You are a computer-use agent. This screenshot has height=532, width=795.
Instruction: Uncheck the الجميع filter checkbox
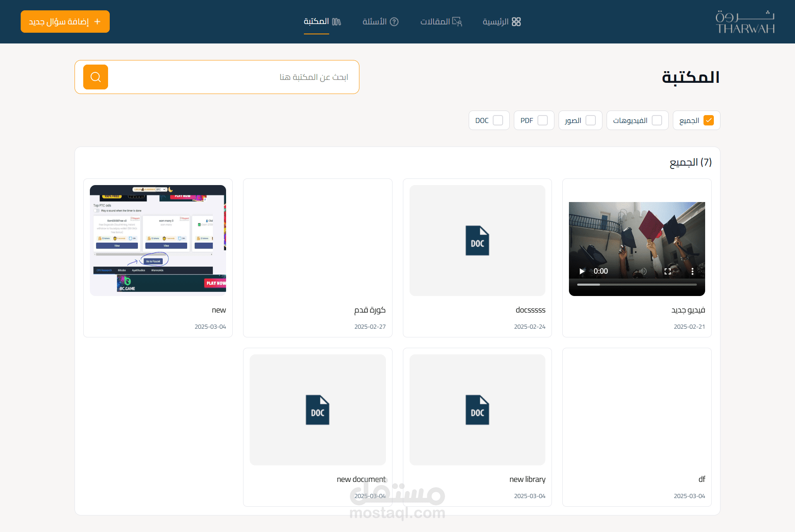[x=708, y=120]
